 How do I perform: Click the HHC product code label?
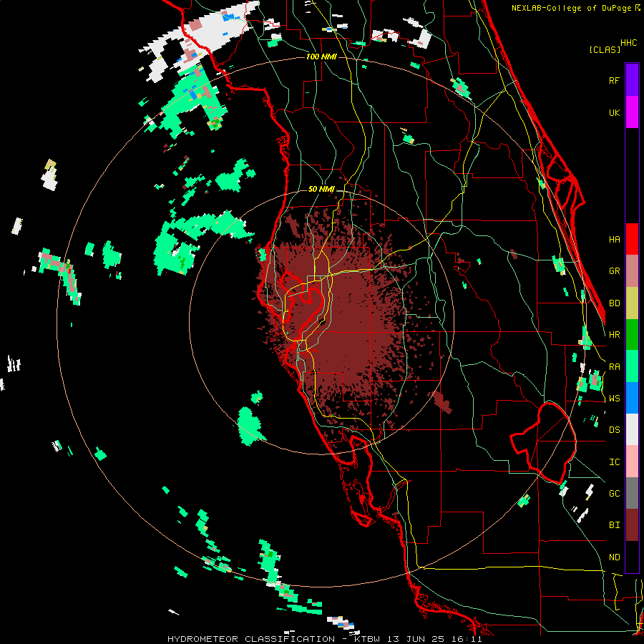click(x=628, y=43)
